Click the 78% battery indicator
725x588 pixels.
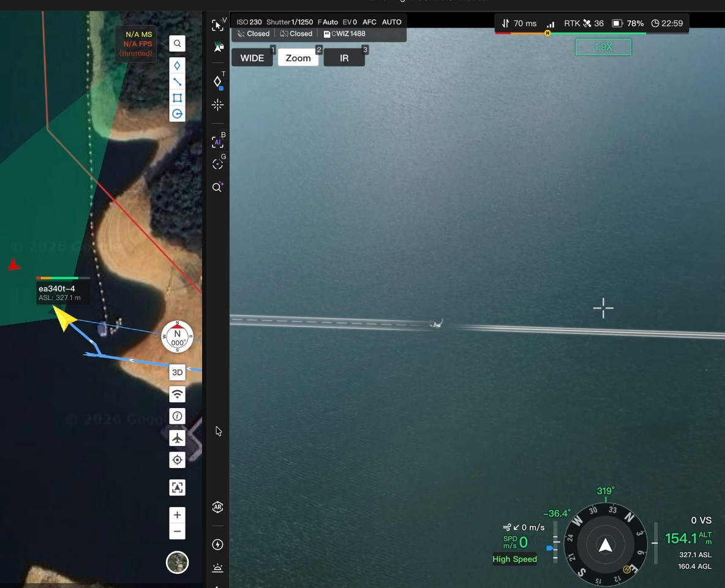628,23
